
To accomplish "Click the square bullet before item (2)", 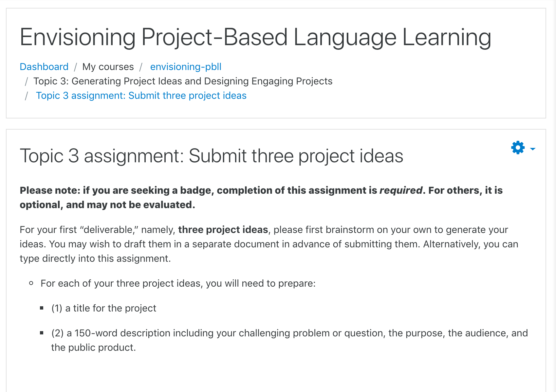I will click(x=42, y=333).
